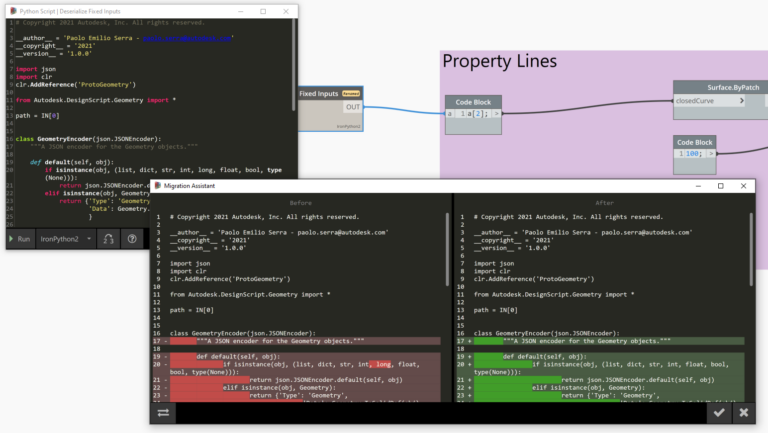Click the After pane vertical scrollbar
The width and height of the screenshot is (768, 433).
tap(751, 249)
